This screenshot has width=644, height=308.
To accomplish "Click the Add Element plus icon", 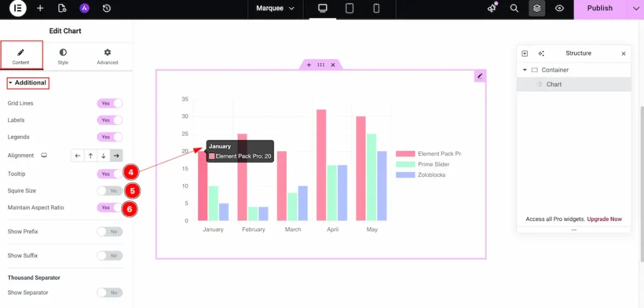I will (x=40, y=8).
